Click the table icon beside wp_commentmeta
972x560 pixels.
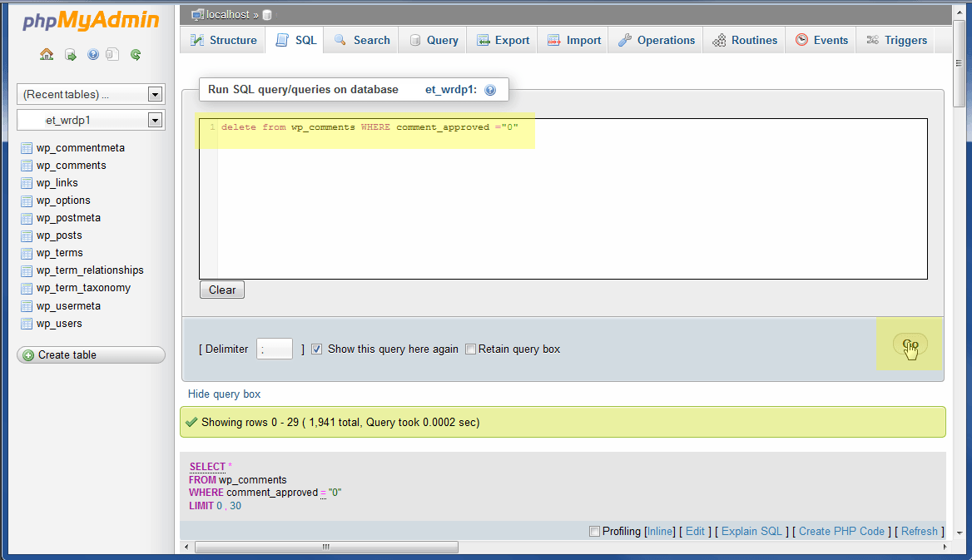[27, 148]
